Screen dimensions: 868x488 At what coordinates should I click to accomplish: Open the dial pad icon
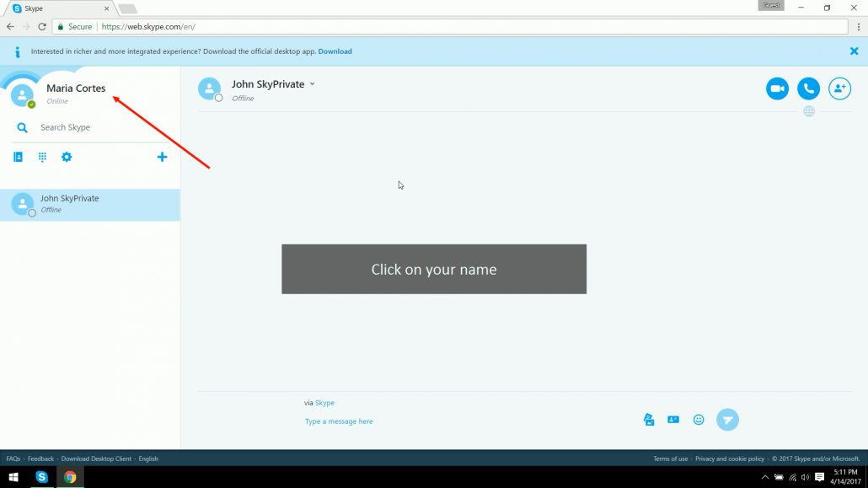[x=42, y=157]
